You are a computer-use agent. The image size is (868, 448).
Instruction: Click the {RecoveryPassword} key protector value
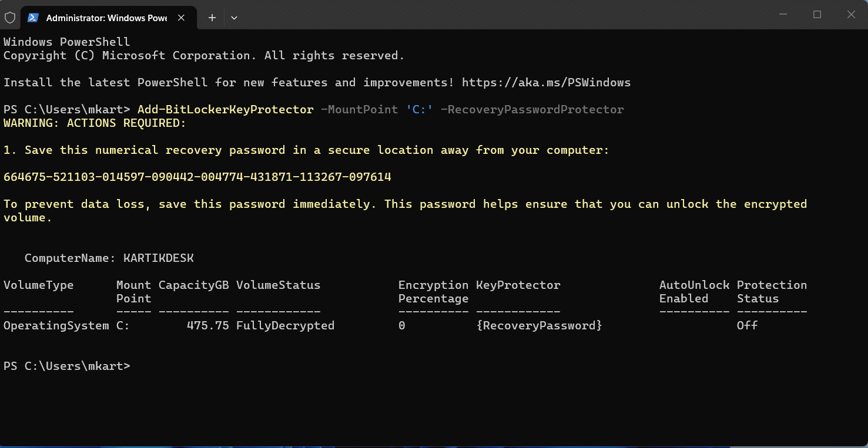pos(539,325)
